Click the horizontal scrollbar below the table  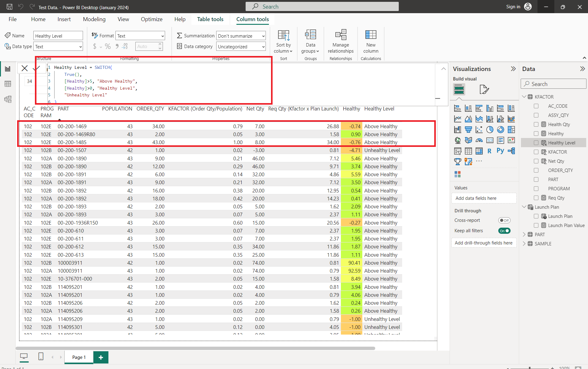click(195, 348)
